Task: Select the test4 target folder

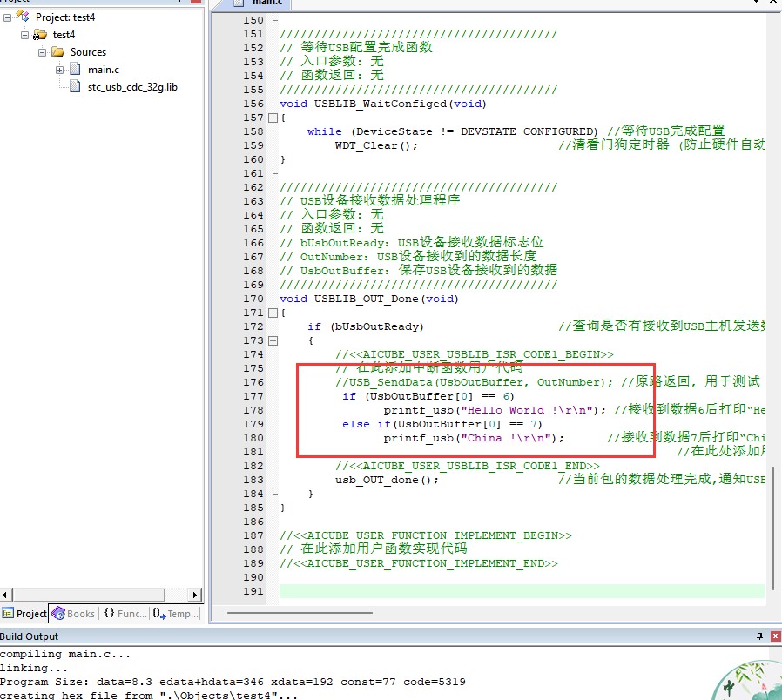Action: (x=64, y=35)
